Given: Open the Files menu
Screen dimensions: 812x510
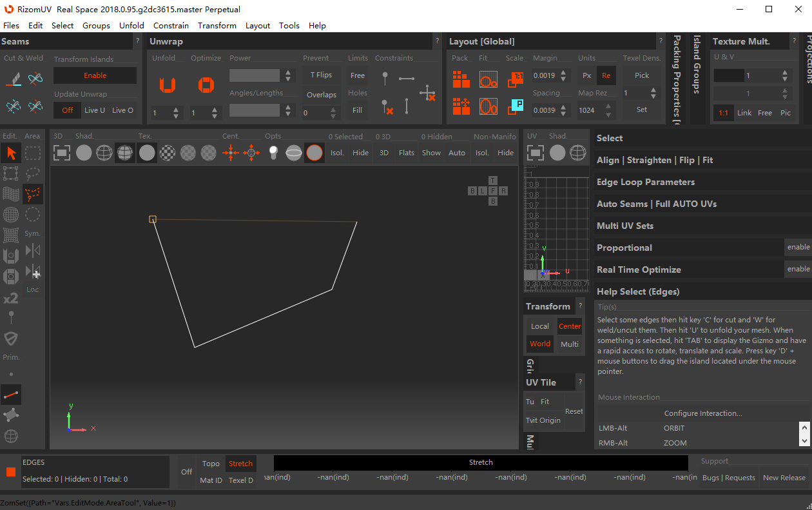Looking at the screenshot, I should pos(12,25).
